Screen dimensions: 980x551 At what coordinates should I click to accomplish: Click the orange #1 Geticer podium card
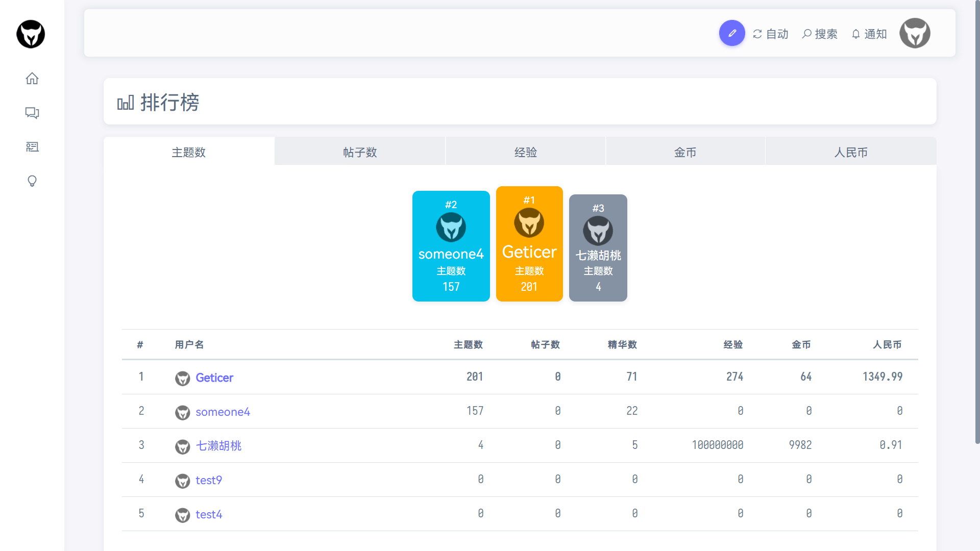(529, 244)
